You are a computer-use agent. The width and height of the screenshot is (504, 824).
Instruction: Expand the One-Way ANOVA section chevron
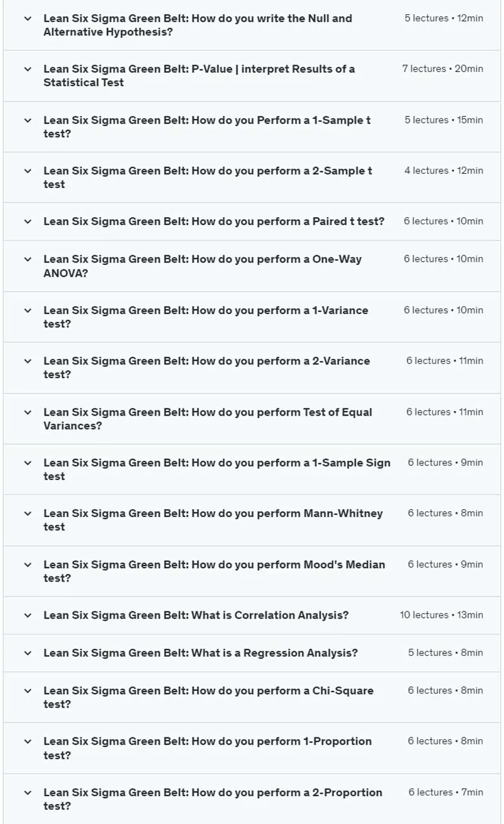[x=27, y=259]
